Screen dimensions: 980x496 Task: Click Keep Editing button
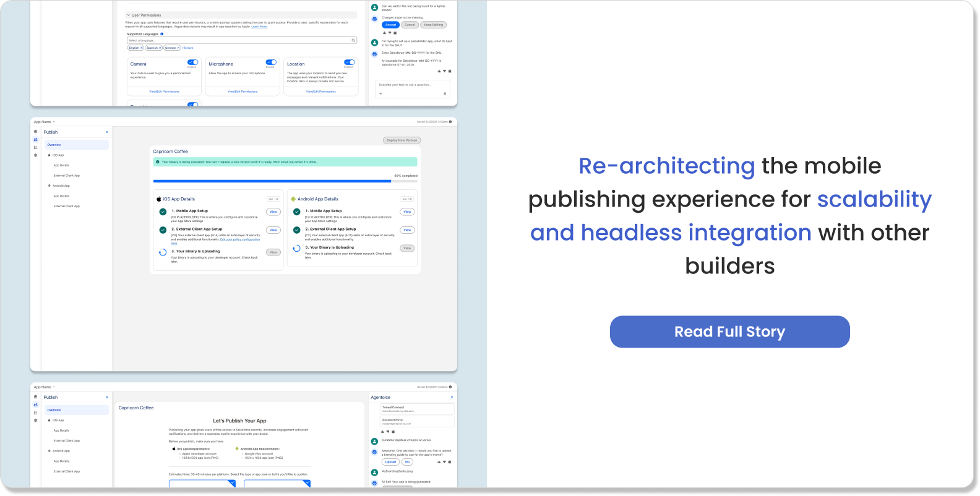point(433,25)
